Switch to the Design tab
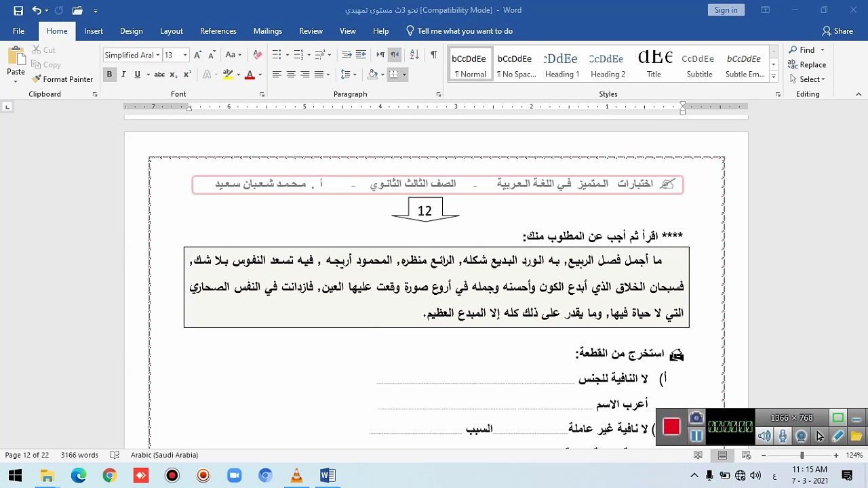This screenshot has height=488, width=868. (x=131, y=31)
